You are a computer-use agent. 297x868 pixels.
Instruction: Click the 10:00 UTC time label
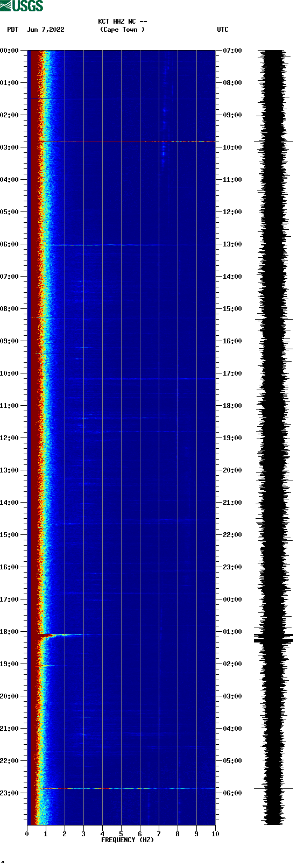coord(232,147)
